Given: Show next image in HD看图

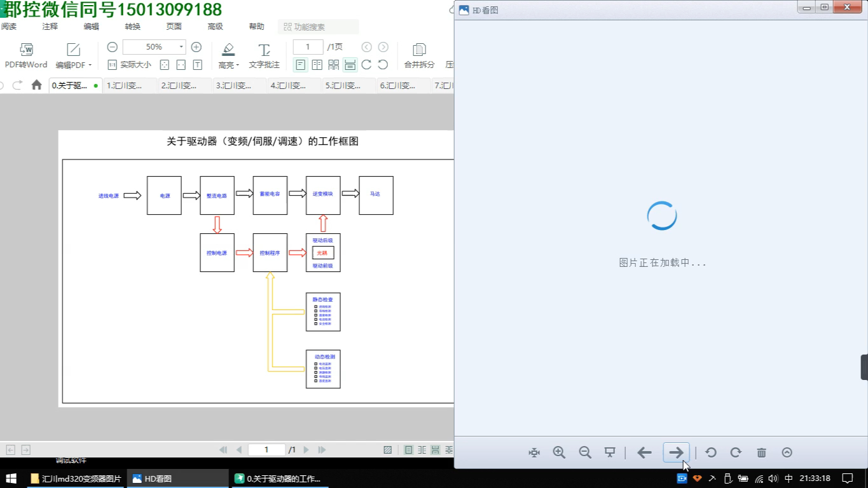Looking at the screenshot, I should [x=676, y=452].
